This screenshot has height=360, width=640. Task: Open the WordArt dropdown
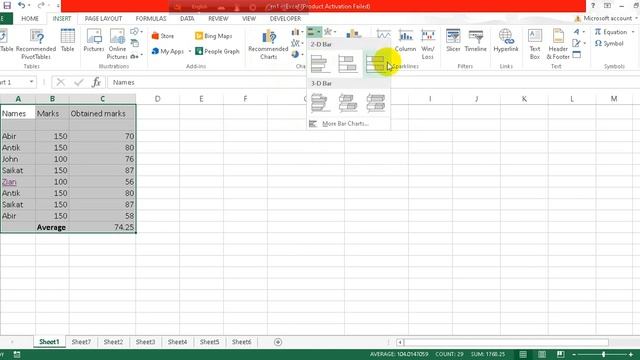point(578,31)
